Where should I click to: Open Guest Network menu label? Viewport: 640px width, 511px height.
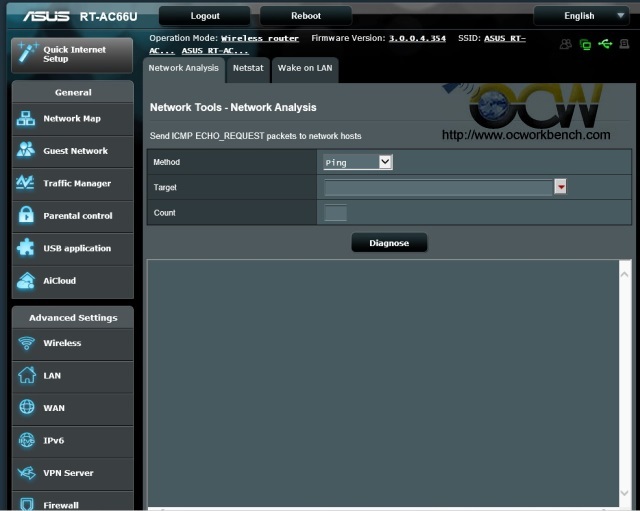tap(76, 151)
